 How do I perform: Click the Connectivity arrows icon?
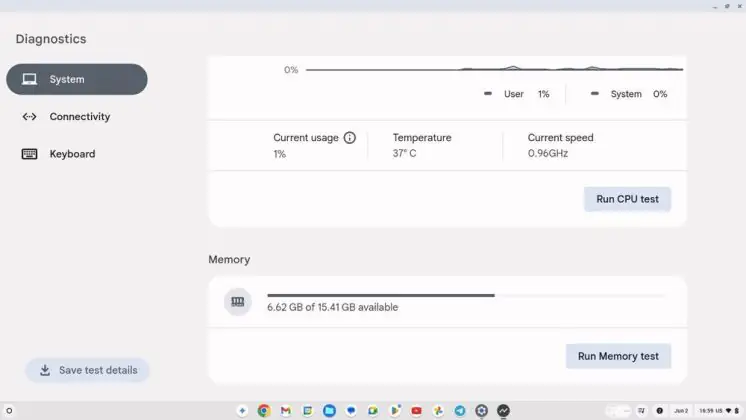click(29, 117)
